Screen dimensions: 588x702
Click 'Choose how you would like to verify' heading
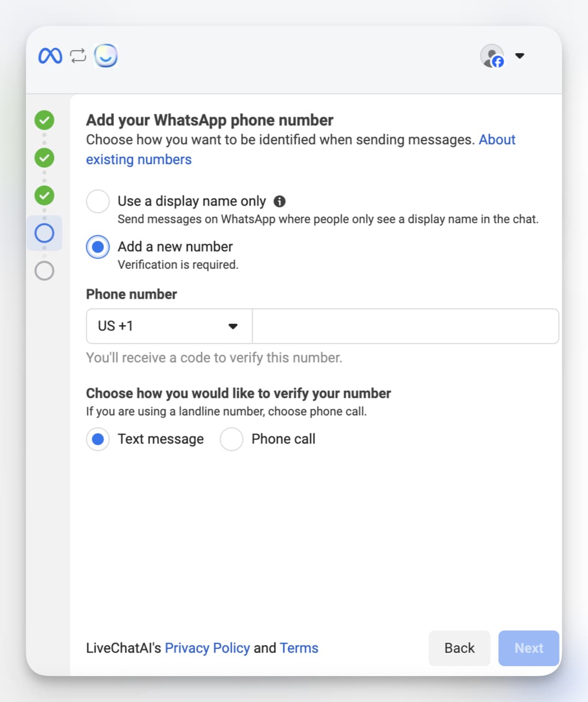pyautogui.click(x=238, y=393)
